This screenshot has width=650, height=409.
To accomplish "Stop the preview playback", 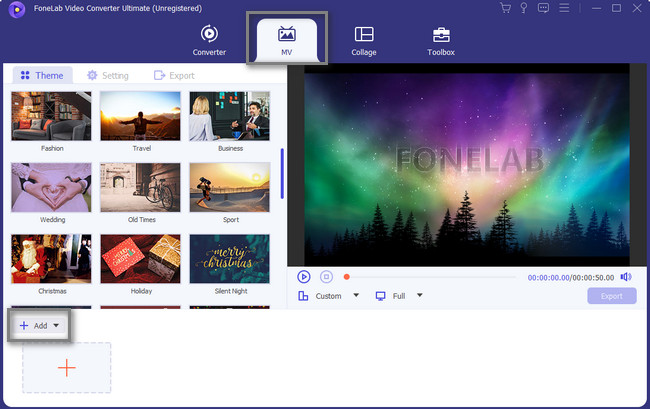I will pos(326,276).
